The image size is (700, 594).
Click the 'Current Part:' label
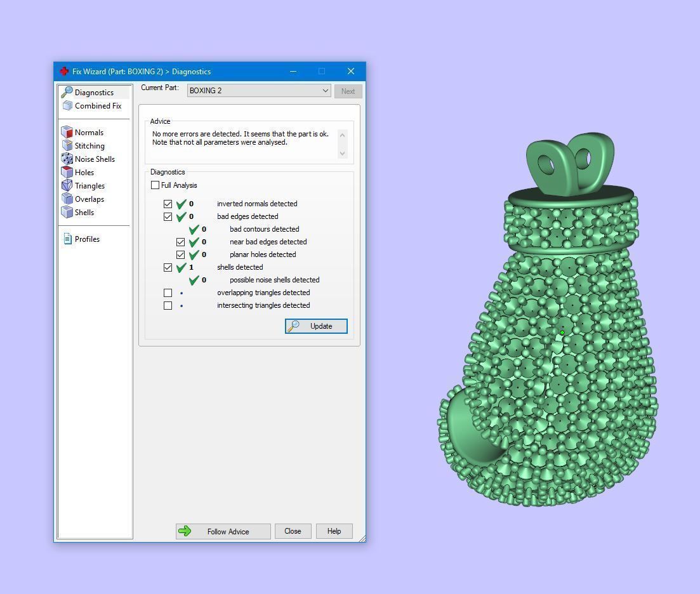[x=160, y=88]
